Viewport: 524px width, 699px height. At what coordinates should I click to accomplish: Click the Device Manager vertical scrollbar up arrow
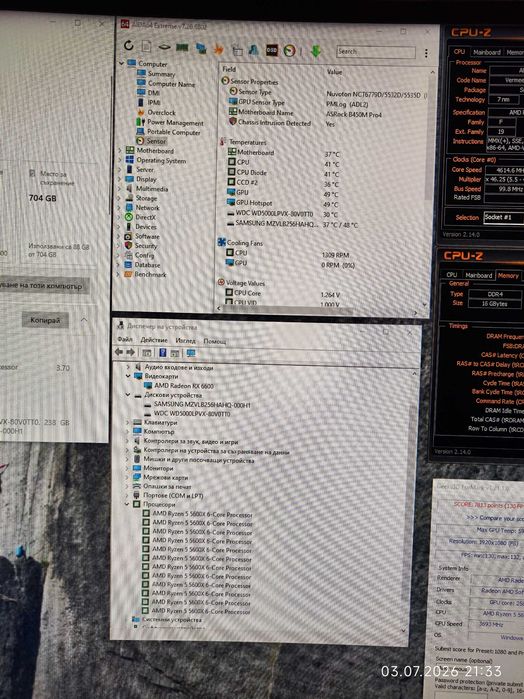click(x=414, y=373)
